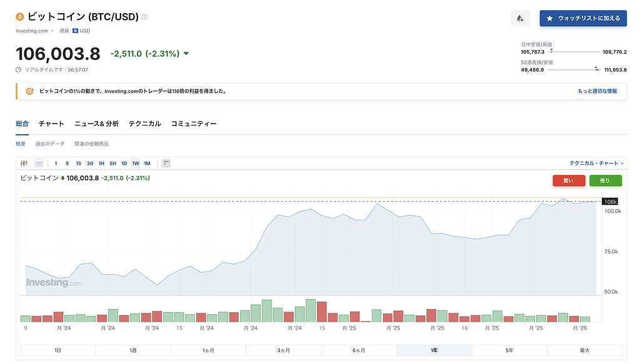
Task: Open the ニュース& 分析 tab
Action: [96, 124]
